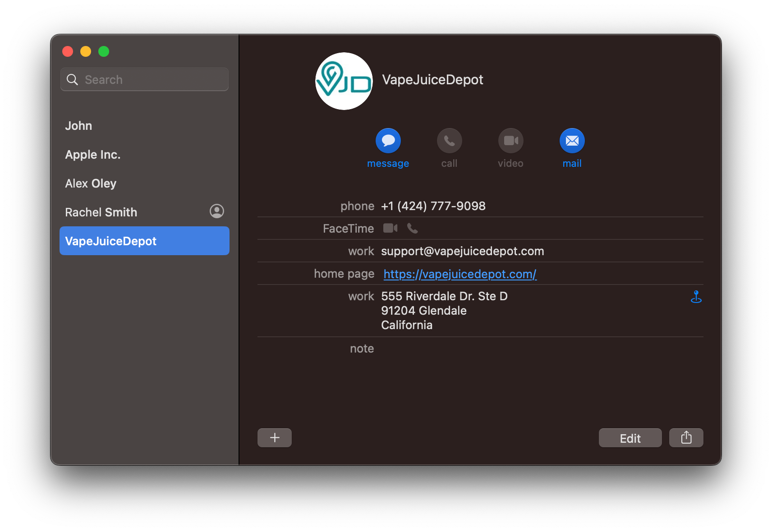Click the VapeJuiceDepot name heading

coord(432,80)
